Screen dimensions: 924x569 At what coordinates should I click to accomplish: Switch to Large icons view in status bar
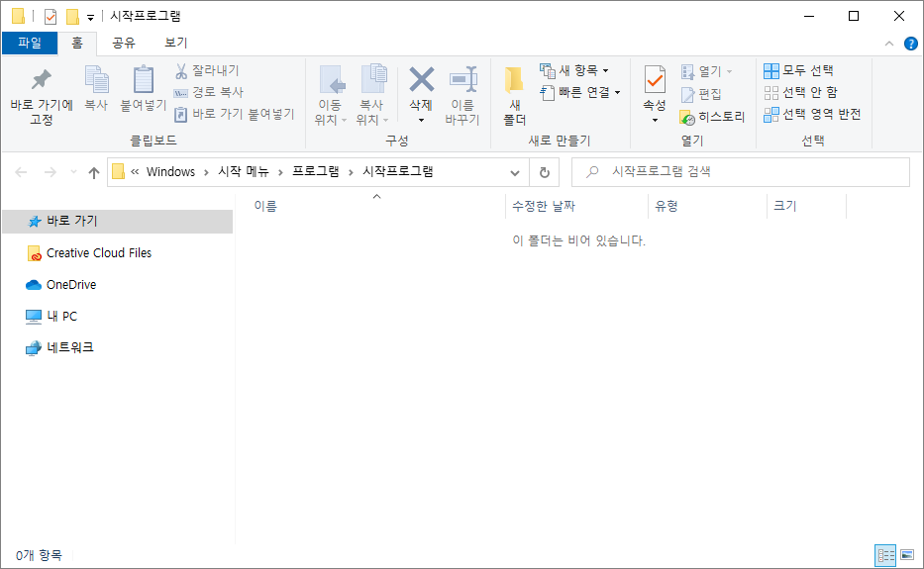907,555
